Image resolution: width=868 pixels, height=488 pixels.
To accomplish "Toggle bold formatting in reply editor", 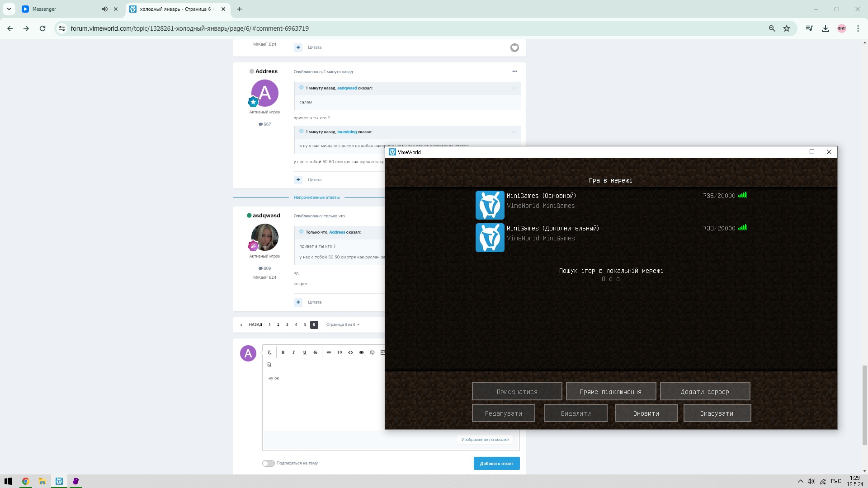I will pos(283,352).
